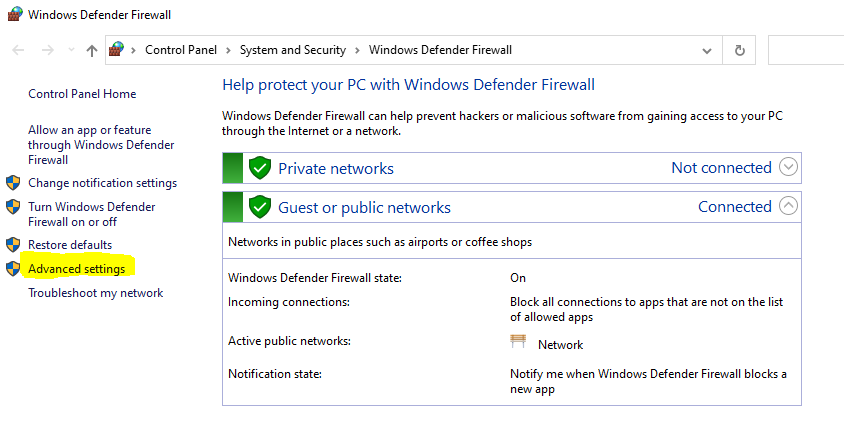Click the Not connected status text
The height and width of the screenshot is (436, 844).
point(721,167)
